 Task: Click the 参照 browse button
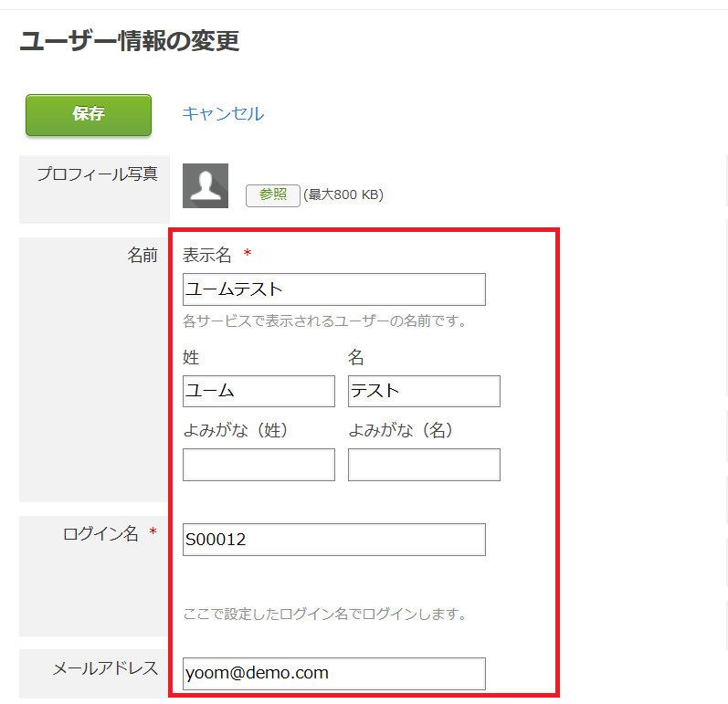click(273, 194)
